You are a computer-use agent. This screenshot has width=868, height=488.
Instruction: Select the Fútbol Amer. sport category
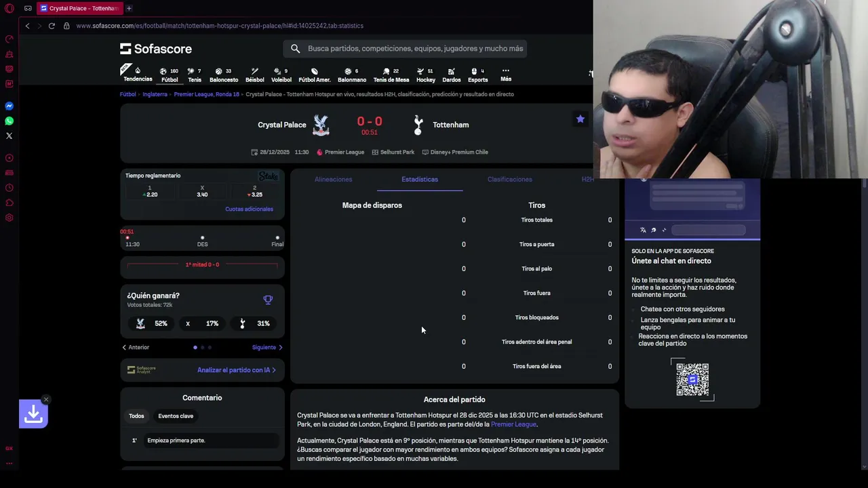pos(315,75)
